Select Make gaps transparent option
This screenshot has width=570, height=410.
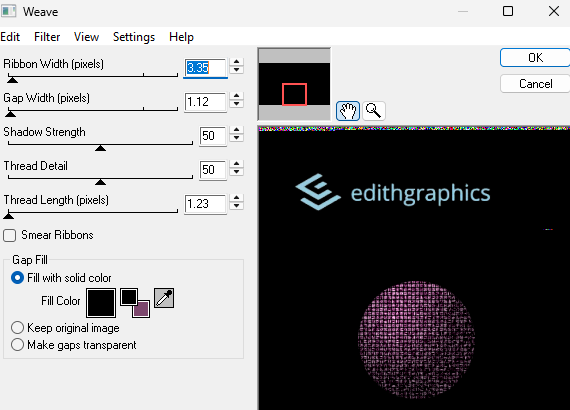[17, 345]
